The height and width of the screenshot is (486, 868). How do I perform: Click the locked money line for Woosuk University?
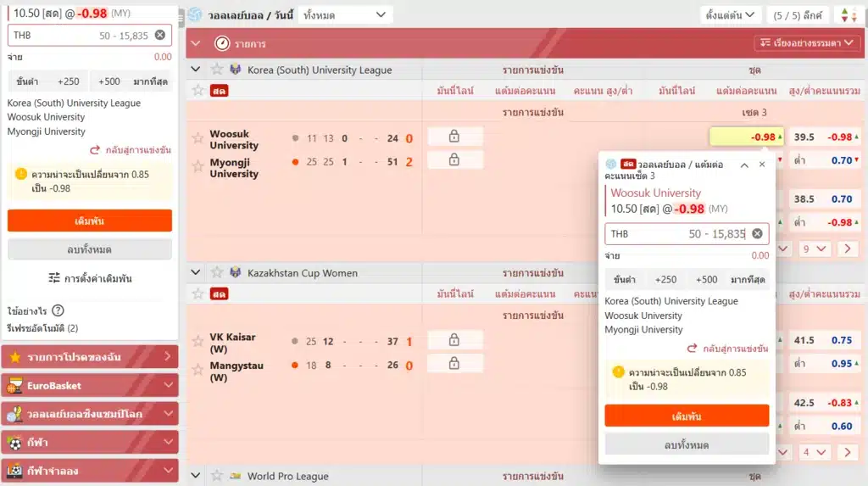coord(454,137)
